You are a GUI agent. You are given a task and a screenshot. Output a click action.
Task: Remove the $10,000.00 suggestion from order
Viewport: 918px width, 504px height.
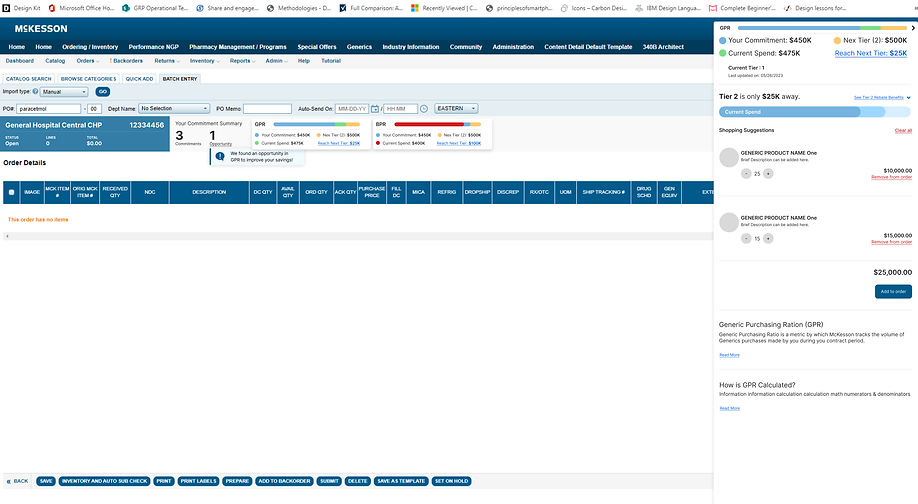tap(891, 177)
